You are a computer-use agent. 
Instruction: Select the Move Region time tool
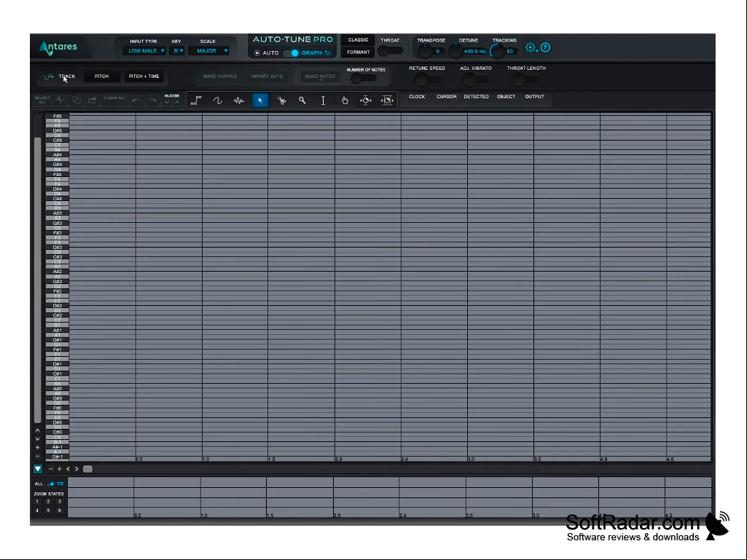(x=387, y=100)
